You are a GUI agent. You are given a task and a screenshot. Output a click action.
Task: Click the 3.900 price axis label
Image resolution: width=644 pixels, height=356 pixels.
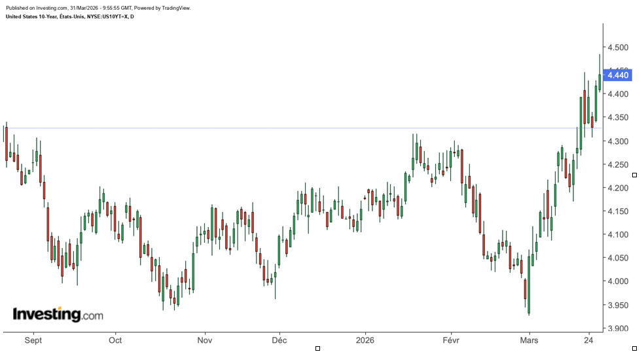618,329
